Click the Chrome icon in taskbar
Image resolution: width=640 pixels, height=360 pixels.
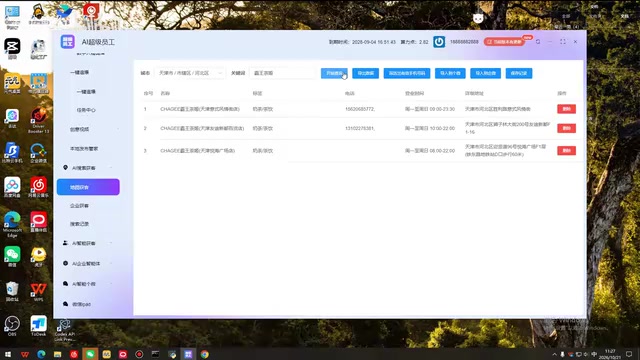coord(204,354)
